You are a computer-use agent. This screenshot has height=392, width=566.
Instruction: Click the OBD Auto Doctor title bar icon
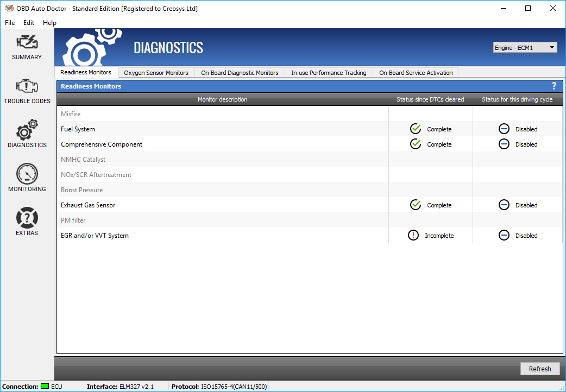click(9, 8)
